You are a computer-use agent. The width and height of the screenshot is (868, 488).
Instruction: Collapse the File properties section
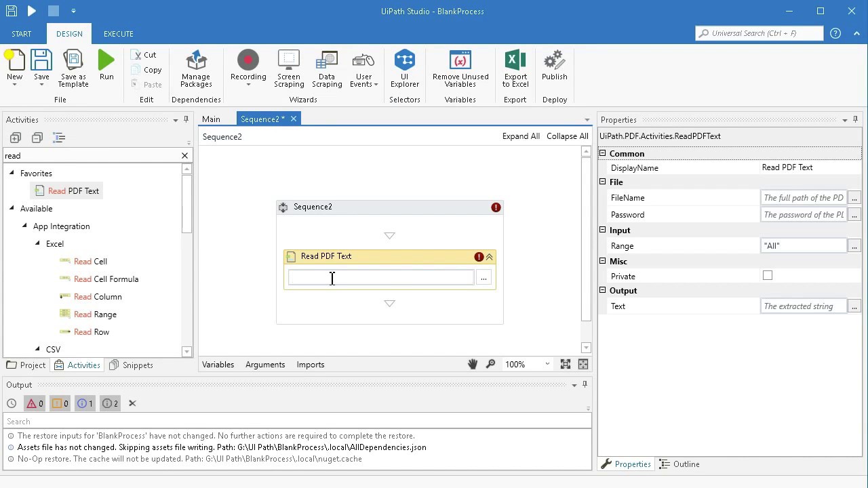[602, 182]
